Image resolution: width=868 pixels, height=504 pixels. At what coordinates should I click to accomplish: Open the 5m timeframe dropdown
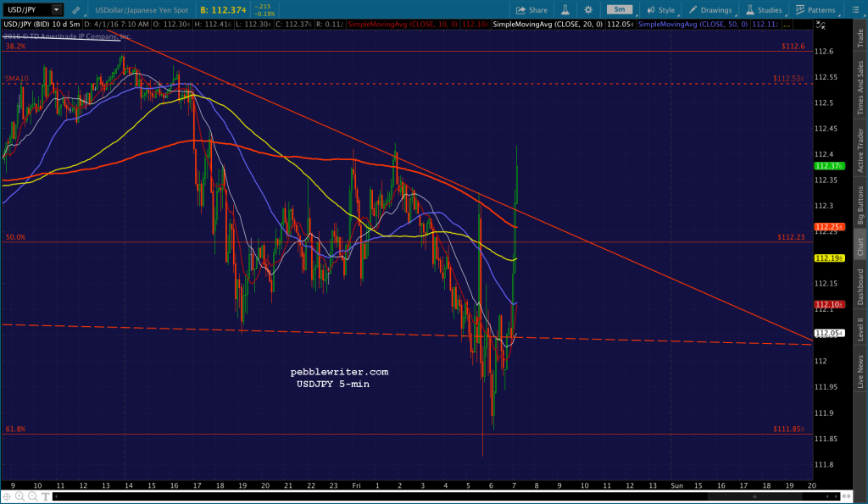(619, 9)
